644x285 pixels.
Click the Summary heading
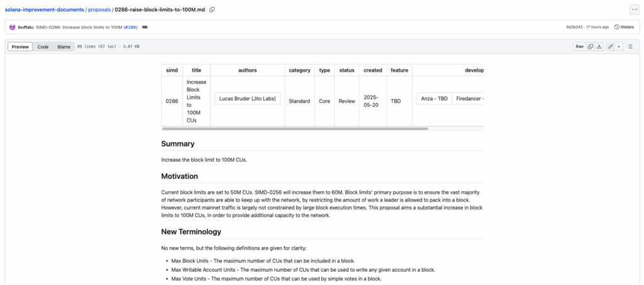(178, 143)
